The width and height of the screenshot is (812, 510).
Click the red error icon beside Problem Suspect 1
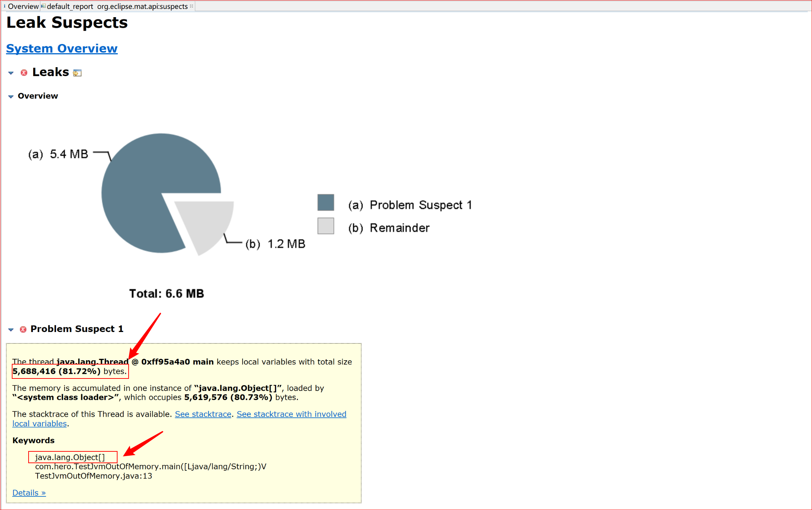[23, 329]
